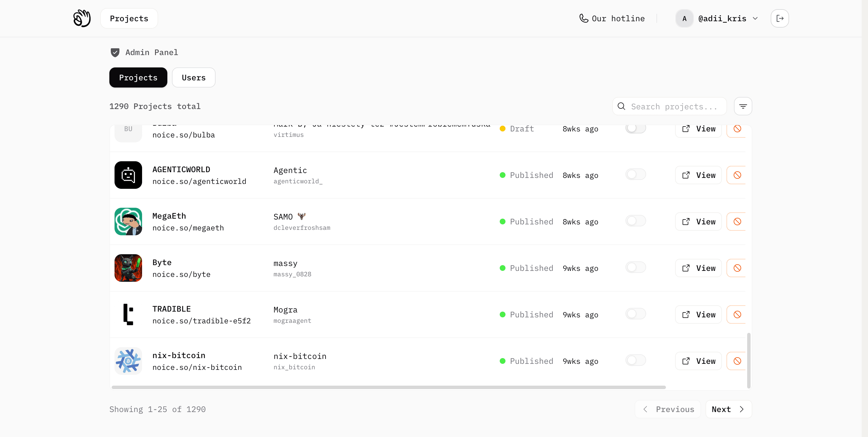Click the ban icon for nix-bitcoin

pyautogui.click(x=737, y=361)
